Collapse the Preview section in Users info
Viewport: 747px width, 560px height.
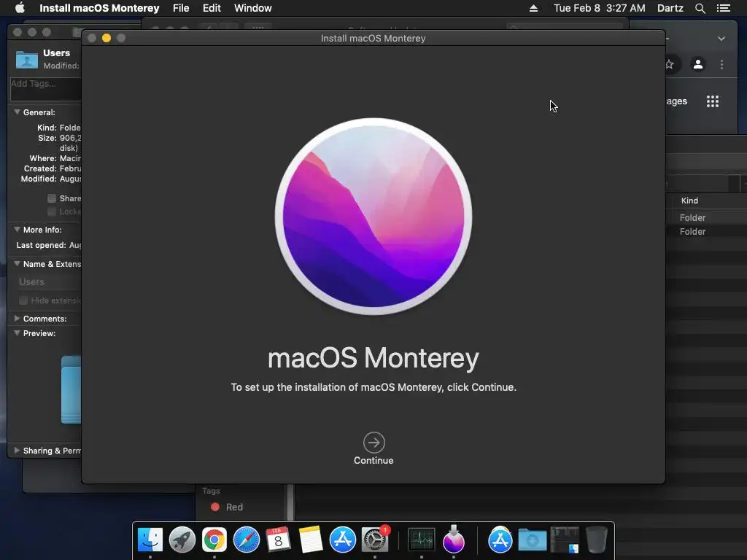18,332
